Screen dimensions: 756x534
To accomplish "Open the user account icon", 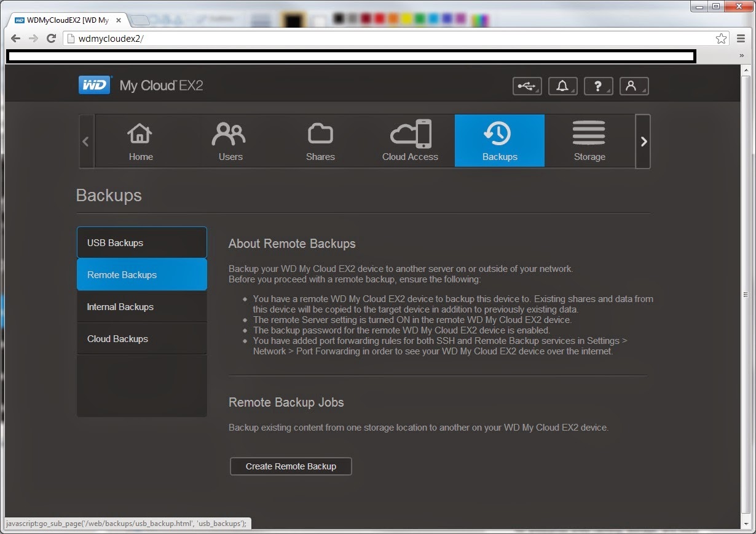I will [x=634, y=86].
